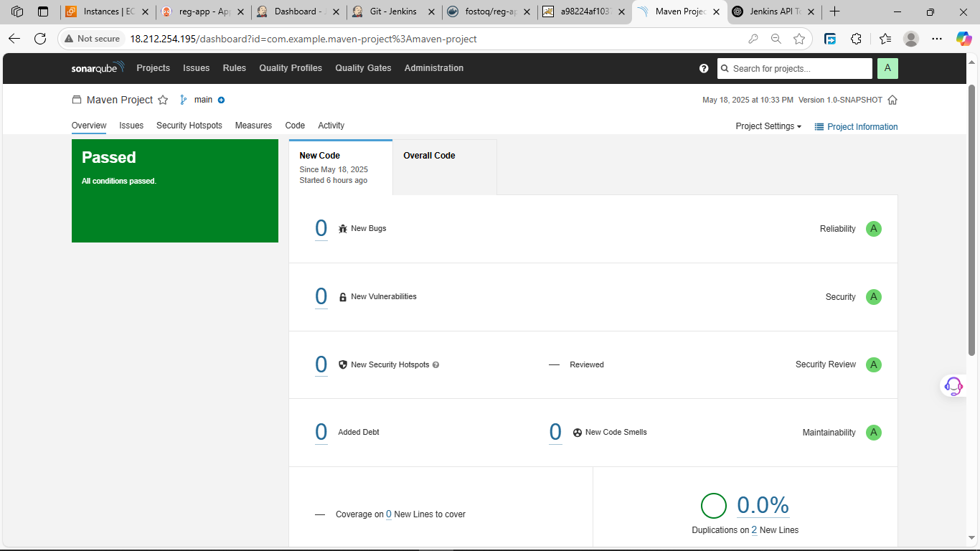Open Quality Profiles in top navigation
The image size is (980, 551).
pos(291,68)
